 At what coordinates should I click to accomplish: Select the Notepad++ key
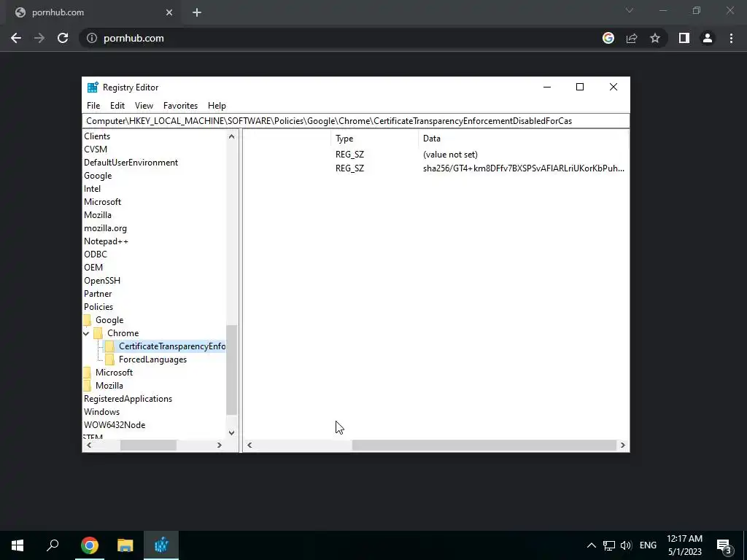pos(107,241)
